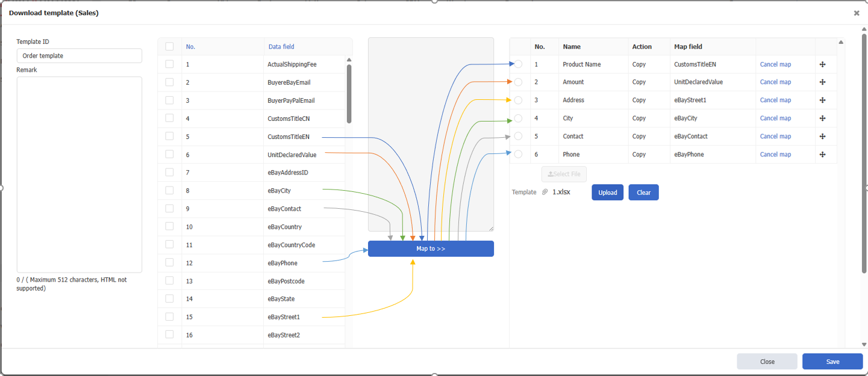
Task: Select the radio button for Contact
Action: click(x=518, y=136)
